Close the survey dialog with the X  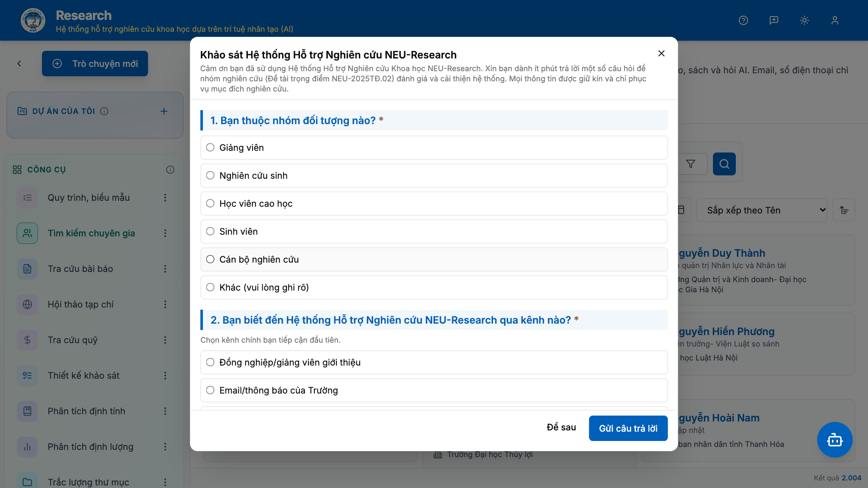(661, 53)
